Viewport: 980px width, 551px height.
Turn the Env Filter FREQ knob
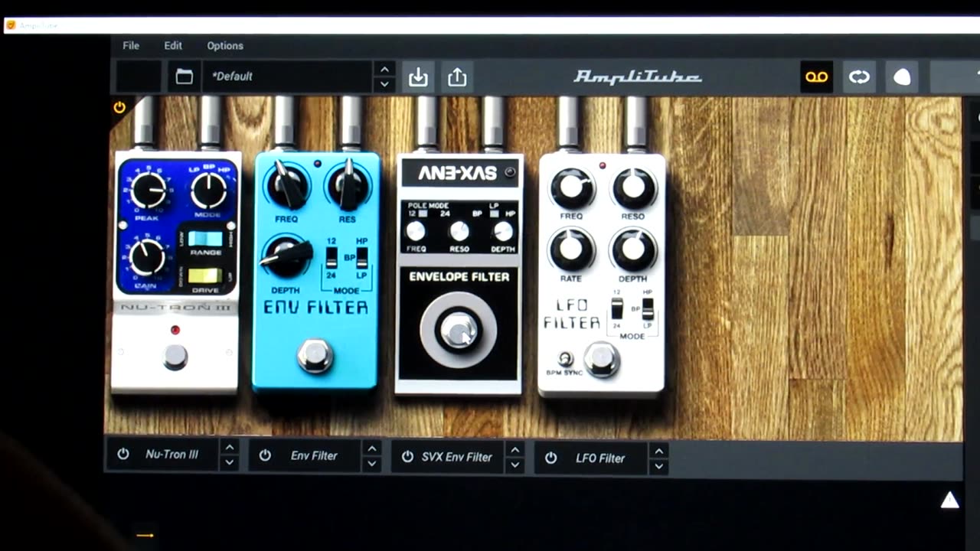coord(287,186)
